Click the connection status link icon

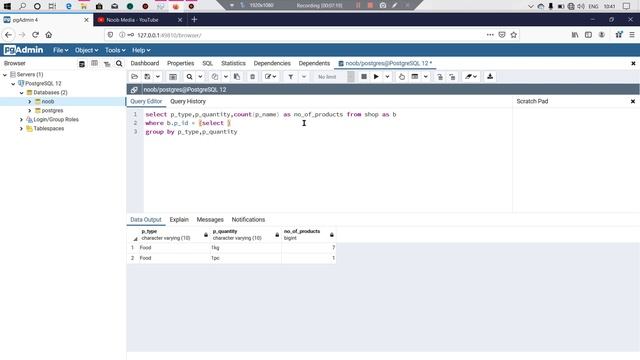134,90
